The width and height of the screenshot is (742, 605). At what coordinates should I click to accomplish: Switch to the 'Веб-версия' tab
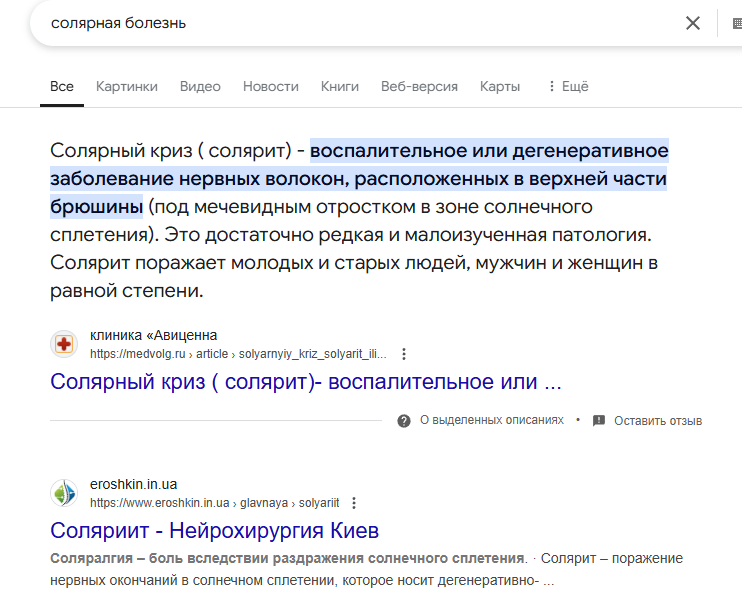[419, 87]
